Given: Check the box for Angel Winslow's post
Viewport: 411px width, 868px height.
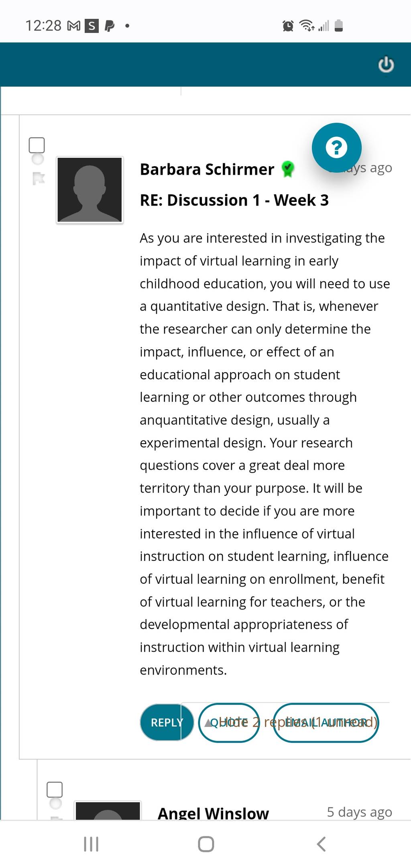Looking at the screenshot, I should pyautogui.click(x=55, y=789).
